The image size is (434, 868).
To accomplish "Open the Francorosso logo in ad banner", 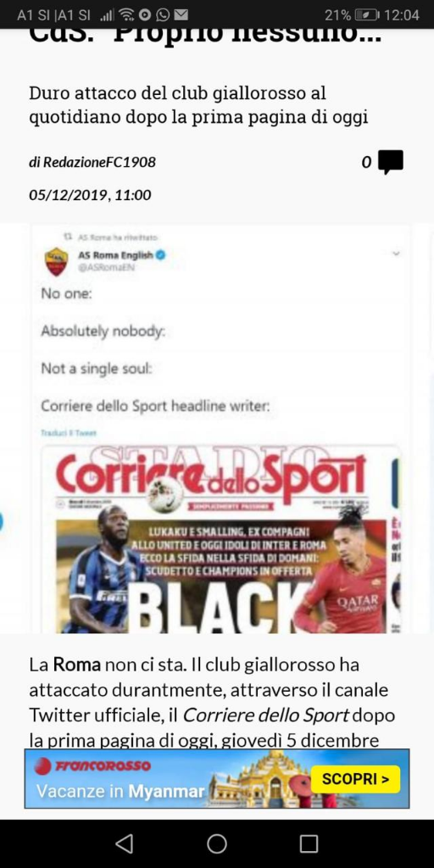I will (x=92, y=766).
